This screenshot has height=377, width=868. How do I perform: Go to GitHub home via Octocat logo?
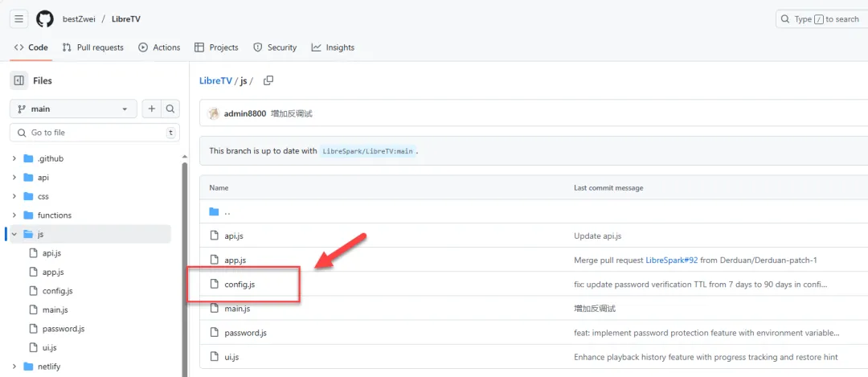coord(45,18)
